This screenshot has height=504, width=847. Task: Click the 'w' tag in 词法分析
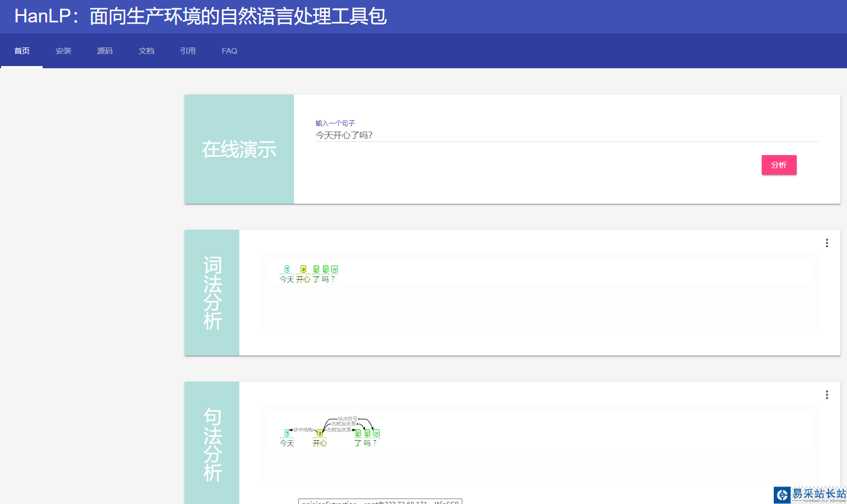point(334,269)
